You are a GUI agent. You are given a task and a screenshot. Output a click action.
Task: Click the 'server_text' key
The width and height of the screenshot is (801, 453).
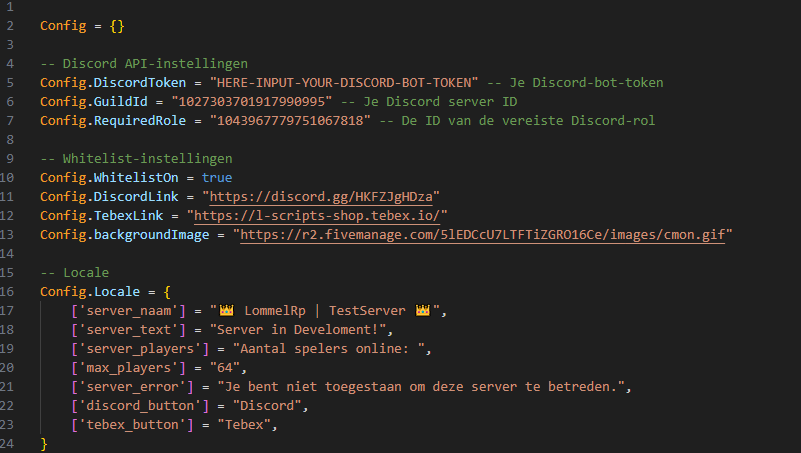[128, 329]
